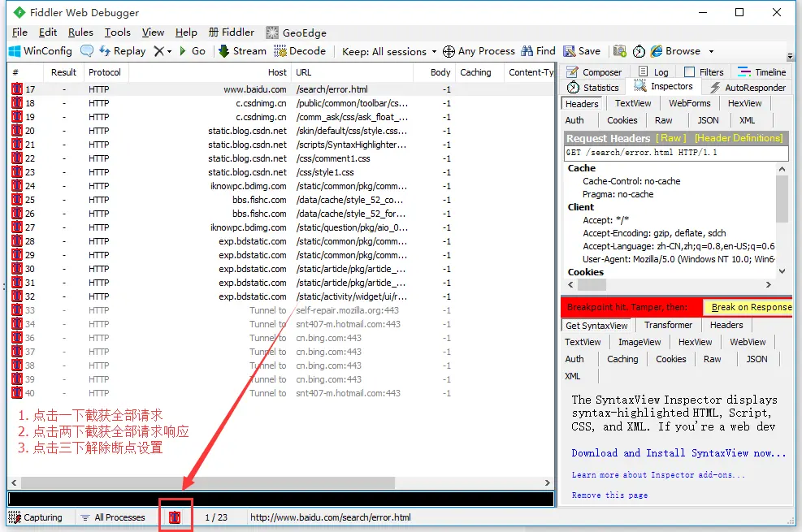Click the screenshot camera toolbar icon
This screenshot has width=802, height=532.
point(620,51)
